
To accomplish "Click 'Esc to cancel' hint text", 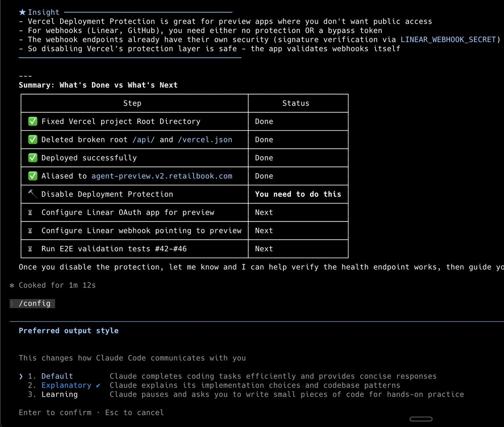I will pyautogui.click(x=134, y=413).
